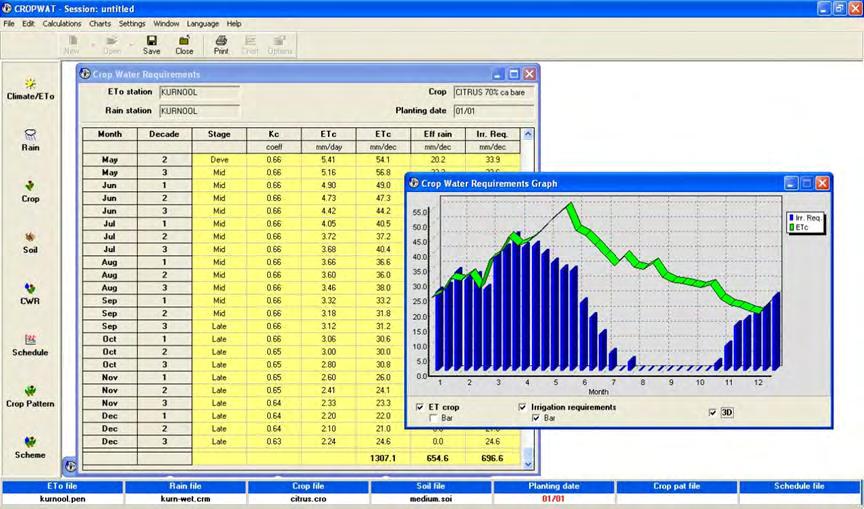Maximize the Crop Water Requirements window
Viewport: 864px width, 509px height.
tap(514, 74)
